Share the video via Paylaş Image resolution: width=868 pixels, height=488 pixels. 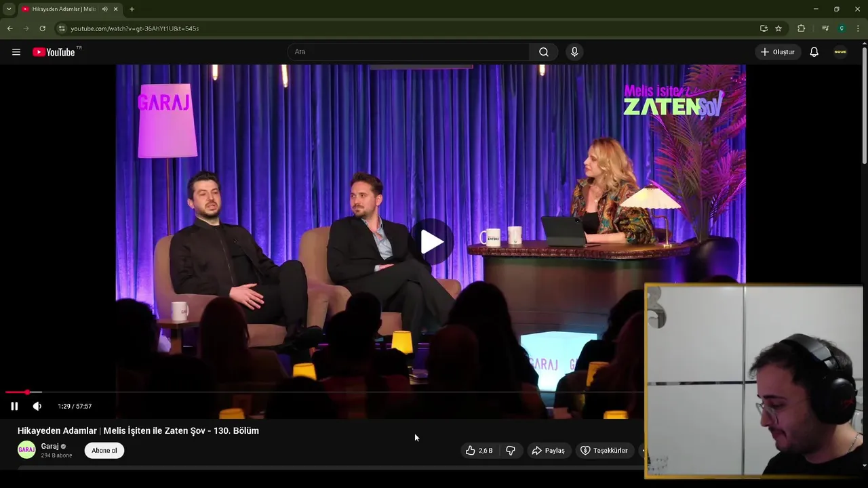[549, 451]
